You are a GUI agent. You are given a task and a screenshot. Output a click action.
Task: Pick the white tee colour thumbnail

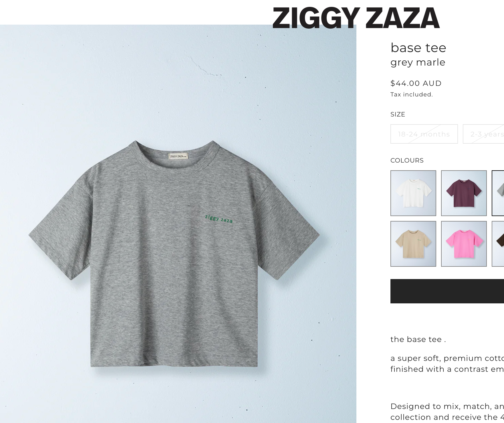413,193
